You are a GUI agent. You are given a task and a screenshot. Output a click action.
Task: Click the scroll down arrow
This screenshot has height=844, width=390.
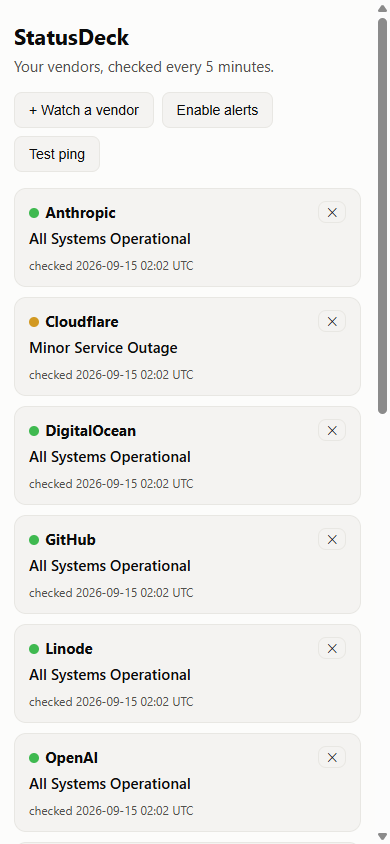coord(382,836)
